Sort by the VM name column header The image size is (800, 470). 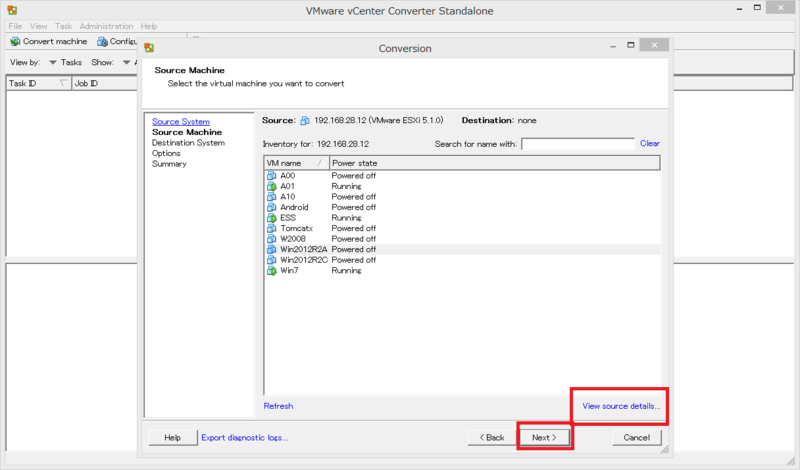tap(297, 163)
